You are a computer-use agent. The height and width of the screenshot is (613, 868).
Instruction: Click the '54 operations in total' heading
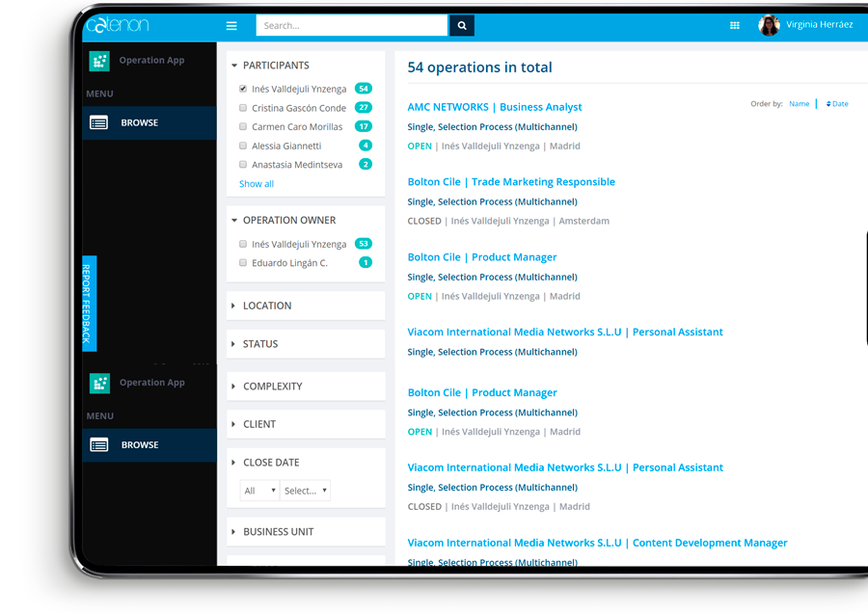click(x=479, y=67)
